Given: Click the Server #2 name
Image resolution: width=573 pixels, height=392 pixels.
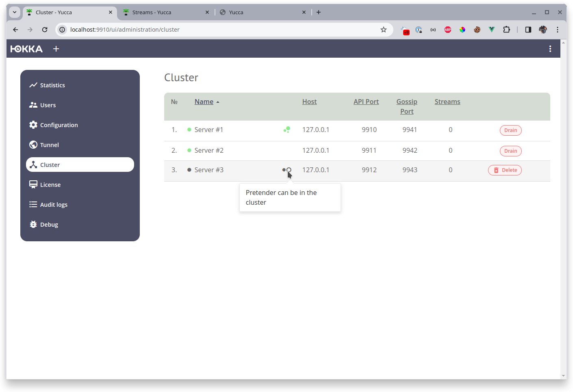Looking at the screenshot, I should [x=209, y=150].
